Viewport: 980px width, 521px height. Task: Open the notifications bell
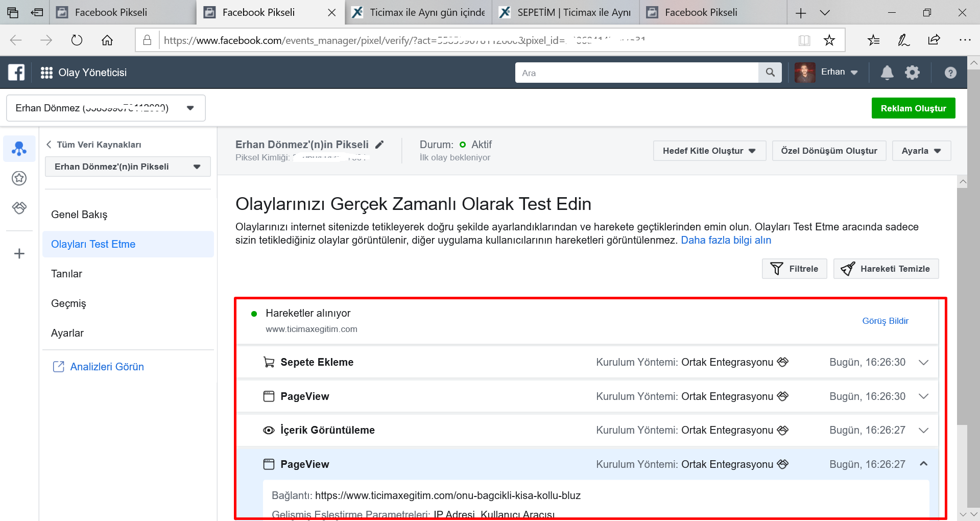pos(887,73)
